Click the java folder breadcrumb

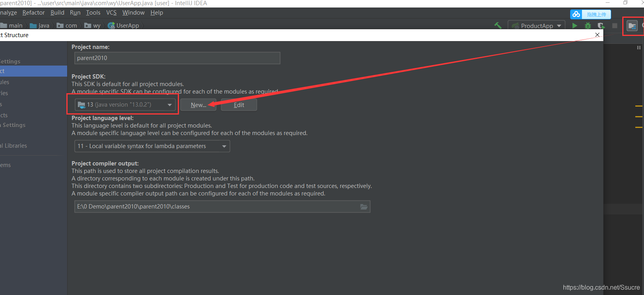click(40, 26)
